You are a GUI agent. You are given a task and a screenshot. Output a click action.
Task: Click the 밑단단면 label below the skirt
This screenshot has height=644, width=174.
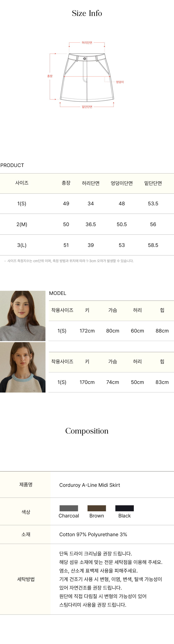click(x=87, y=107)
